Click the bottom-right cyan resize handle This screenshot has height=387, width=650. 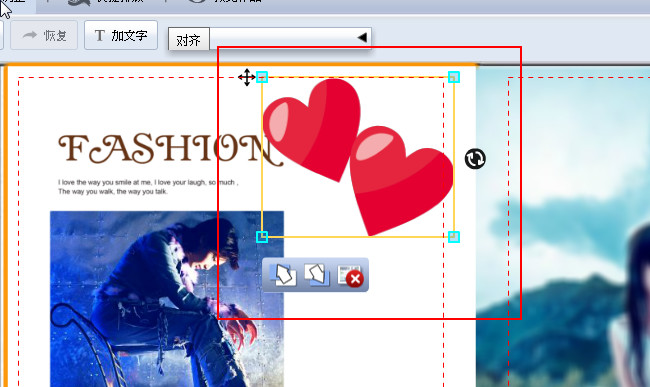[x=454, y=237]
